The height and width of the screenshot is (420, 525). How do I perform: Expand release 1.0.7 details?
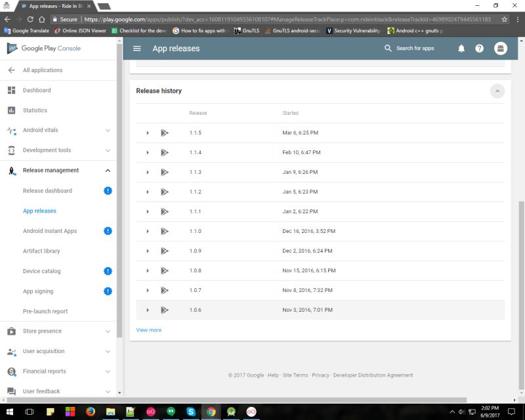click(148, 290)
